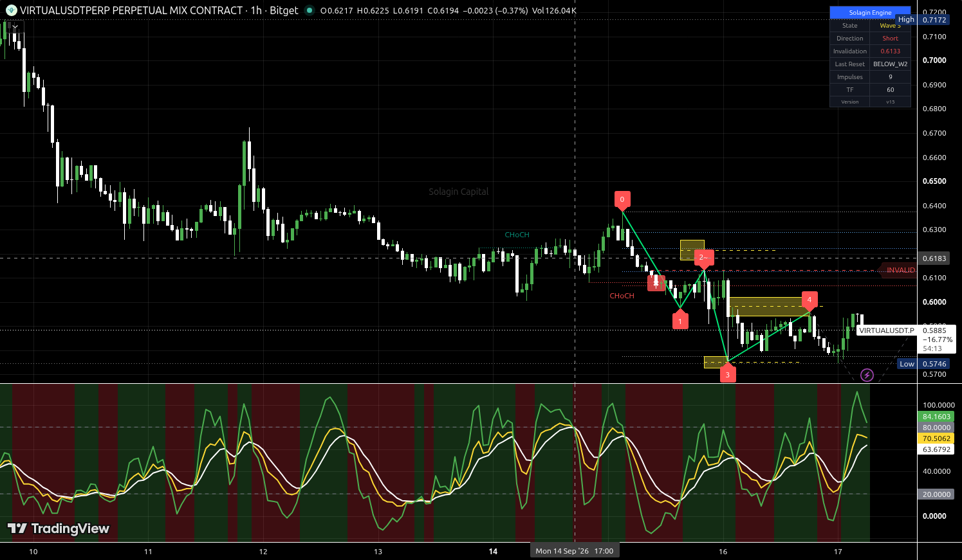Click the Direction label cell
Viewport: 962px width, 560px height.
[850, 39]
